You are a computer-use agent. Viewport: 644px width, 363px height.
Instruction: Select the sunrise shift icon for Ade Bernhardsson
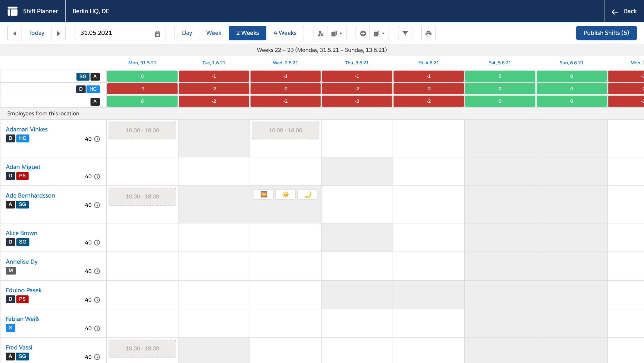point(263,195)
